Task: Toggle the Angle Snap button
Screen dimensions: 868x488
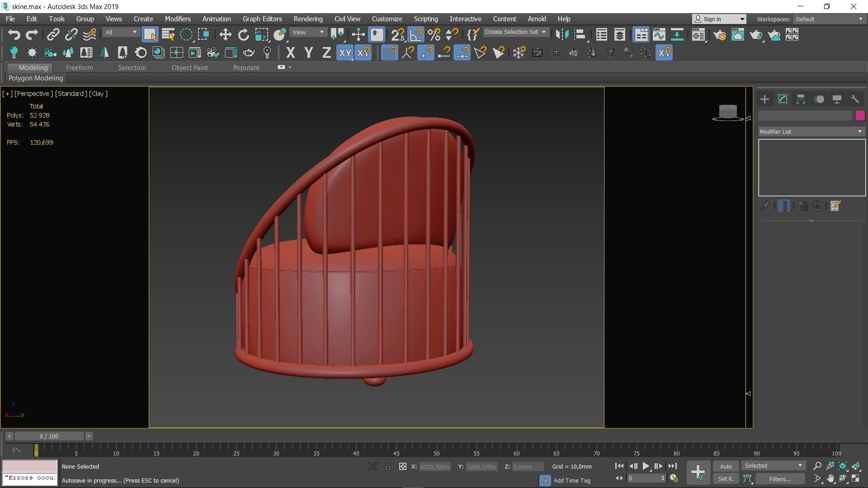Action: [x=416, y=35]
